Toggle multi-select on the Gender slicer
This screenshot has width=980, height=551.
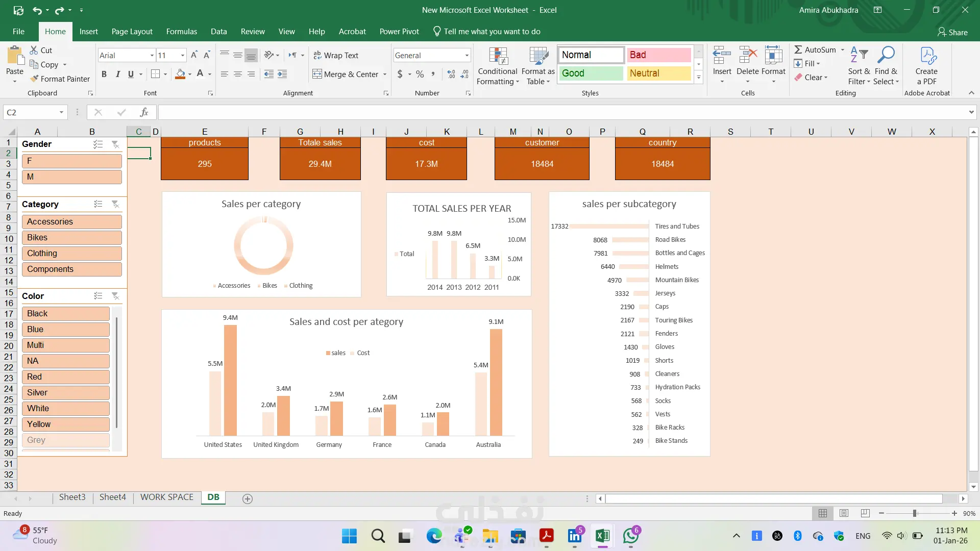pyautogui.click(x=98, y=144)
